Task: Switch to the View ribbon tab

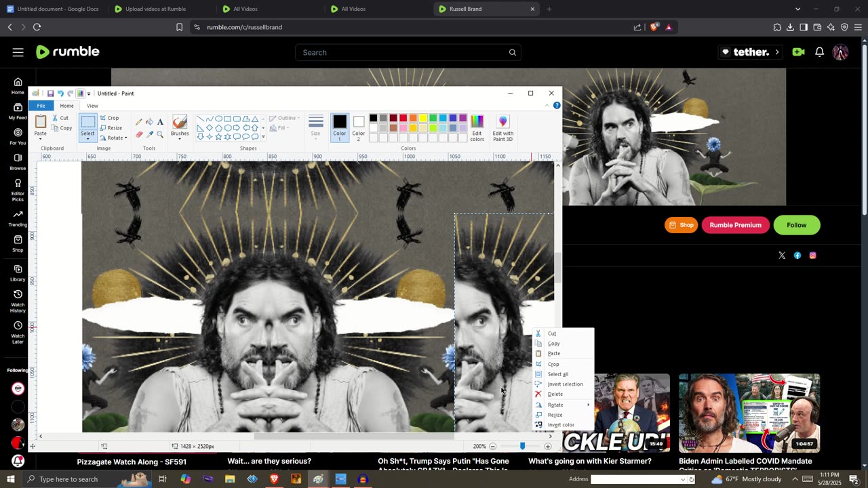Action: coord(92,106)
